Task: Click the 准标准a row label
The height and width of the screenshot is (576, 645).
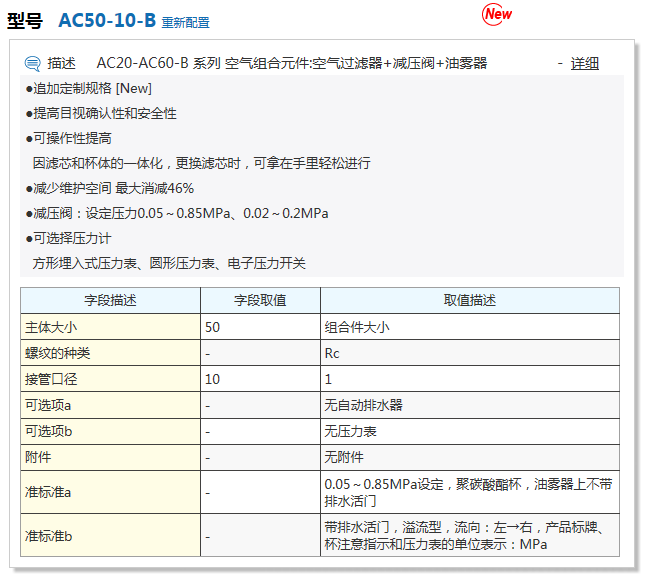Action: click(110, 492)
